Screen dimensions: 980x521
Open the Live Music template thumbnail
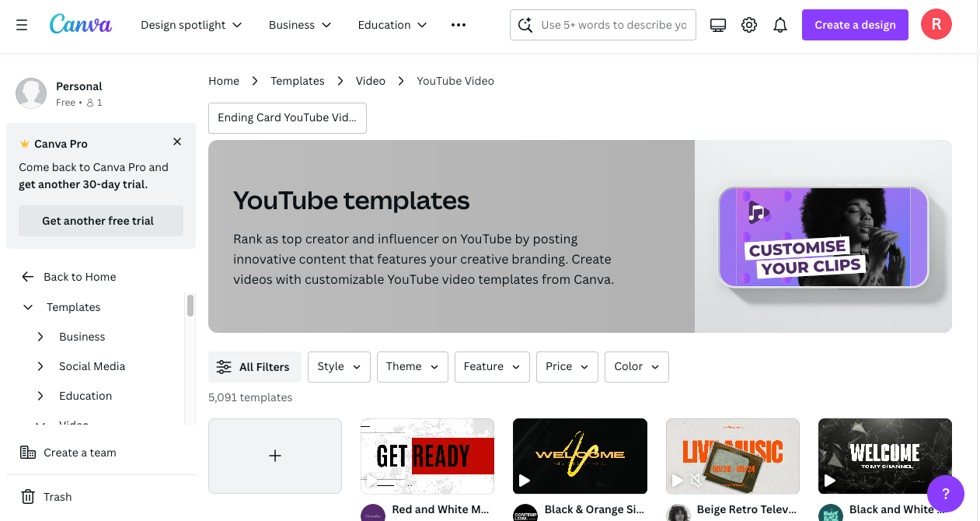tap(733, 456)
